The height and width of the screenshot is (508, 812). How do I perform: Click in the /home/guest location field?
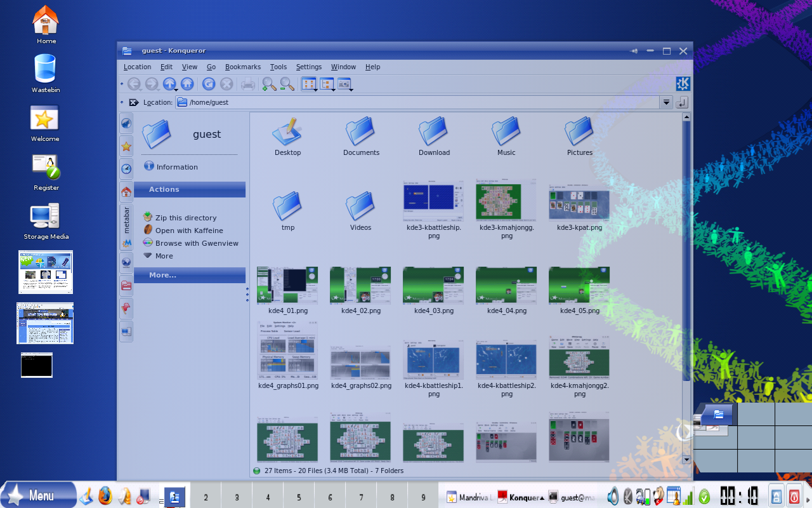(417, 102)
